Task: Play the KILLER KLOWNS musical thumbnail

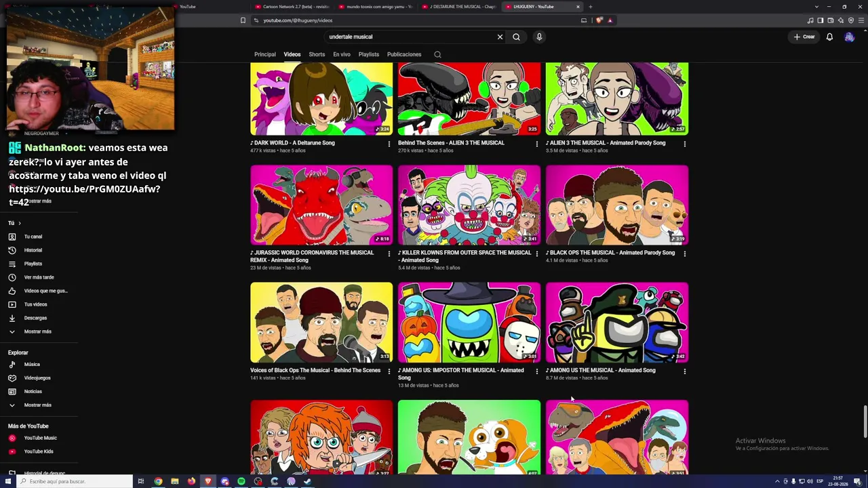Action: coord(469,205)
